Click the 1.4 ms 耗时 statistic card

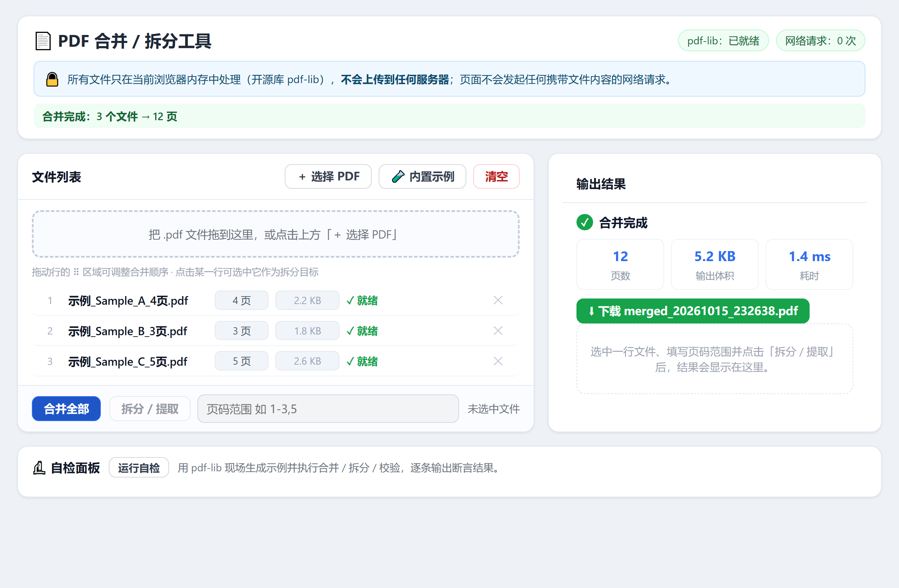tap(809, 264)
